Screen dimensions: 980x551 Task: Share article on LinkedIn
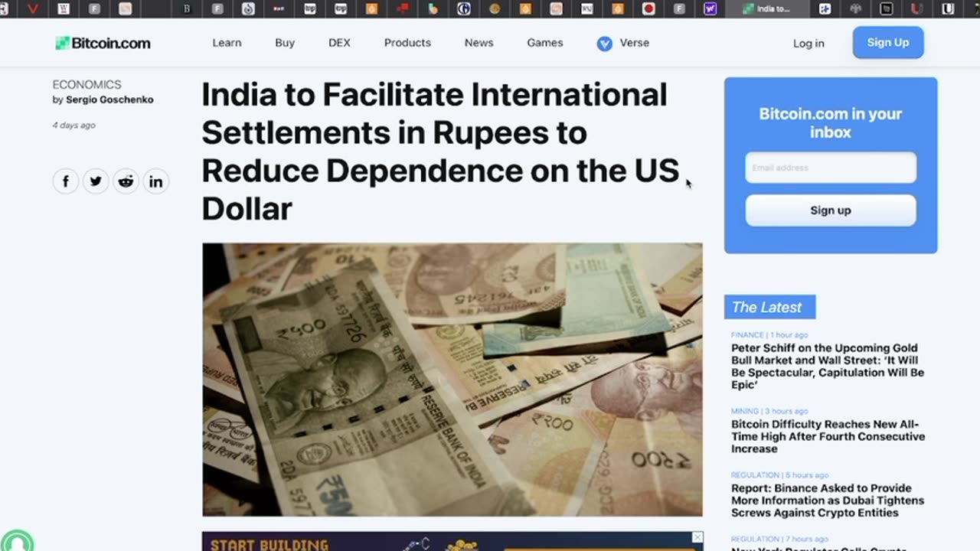155,181
